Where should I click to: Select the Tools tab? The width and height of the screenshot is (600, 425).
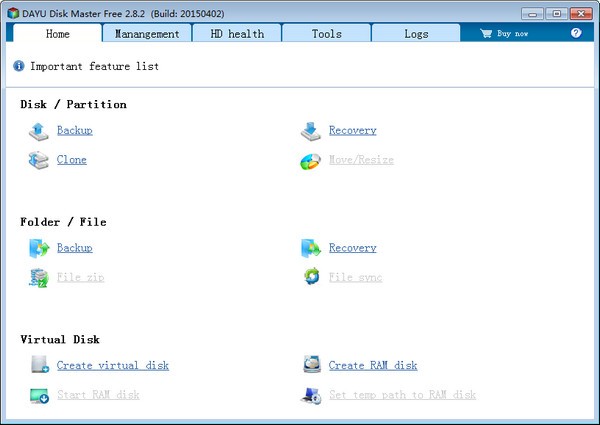(x=327, y=33)
